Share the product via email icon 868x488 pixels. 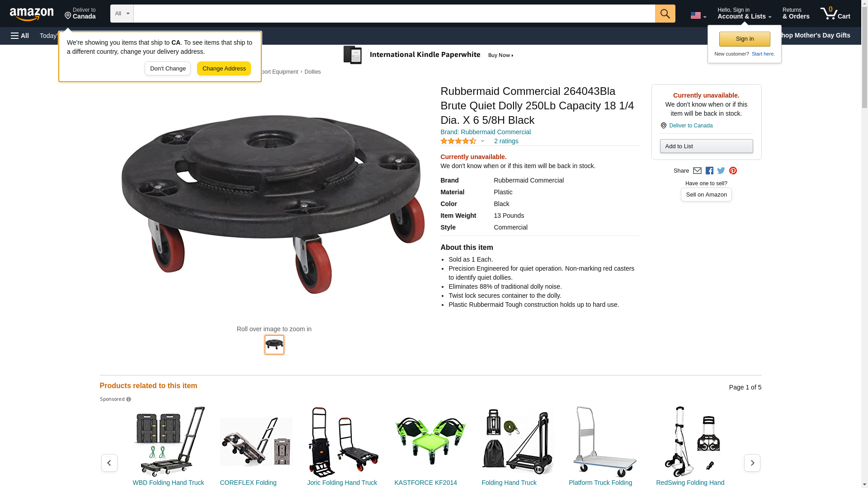coord(697,171)
